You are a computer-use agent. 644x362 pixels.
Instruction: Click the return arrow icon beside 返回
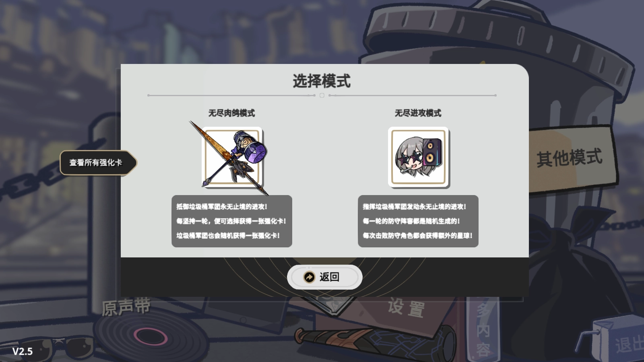tap(309, 277)
